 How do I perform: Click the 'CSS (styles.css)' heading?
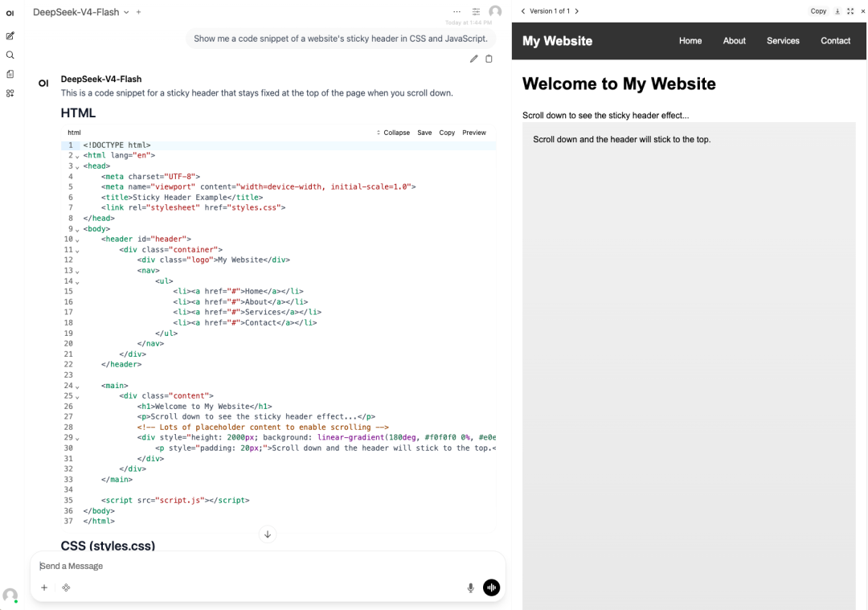[x=108, y=546]
